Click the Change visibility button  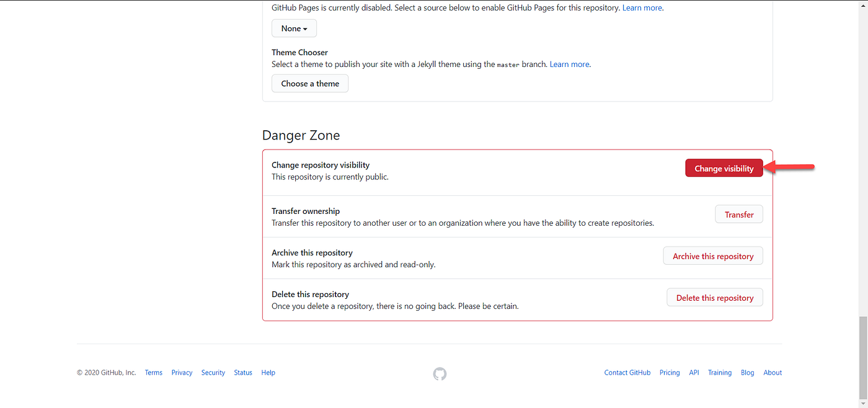coord(724,167)
